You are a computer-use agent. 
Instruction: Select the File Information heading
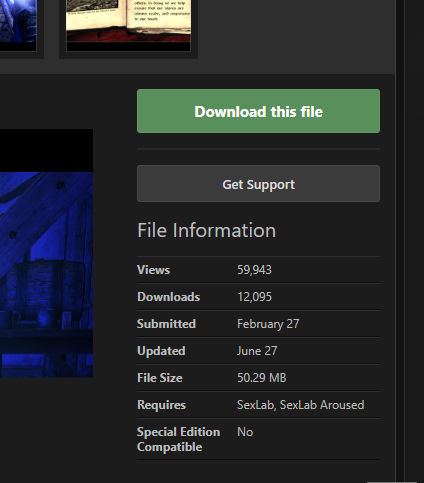click(207, 230)
